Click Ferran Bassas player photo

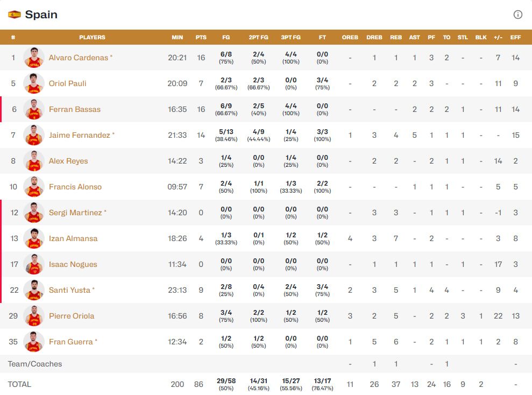click(34, 109)
